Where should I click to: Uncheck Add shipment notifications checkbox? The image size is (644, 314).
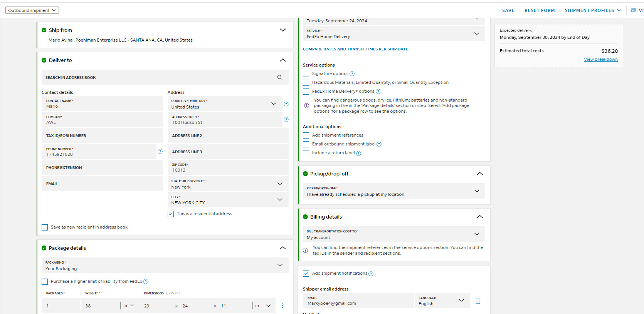point(306,274)
